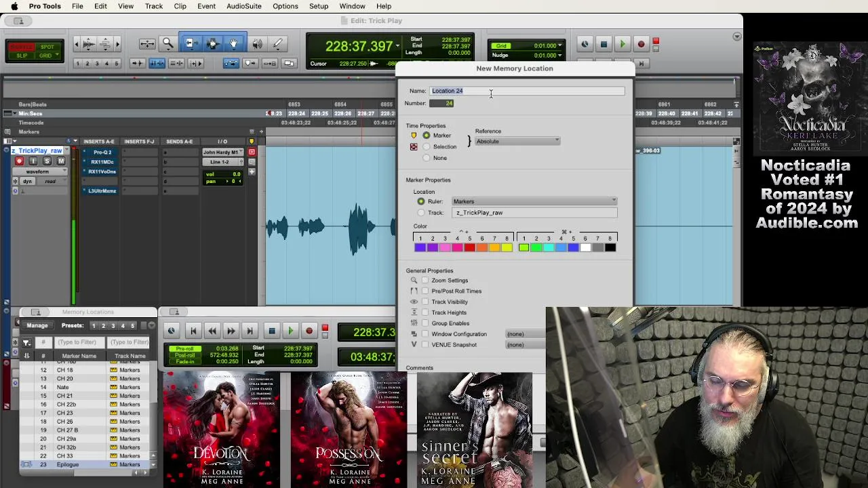The height and width of the screenshot is (488, 868).
Task: Pick the yellow-green color swatch 8
Action: coord(507,248)
